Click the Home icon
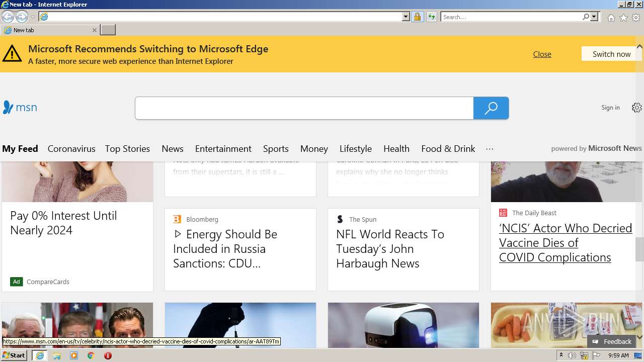This screenshot has height=362, width=644. 611,18
